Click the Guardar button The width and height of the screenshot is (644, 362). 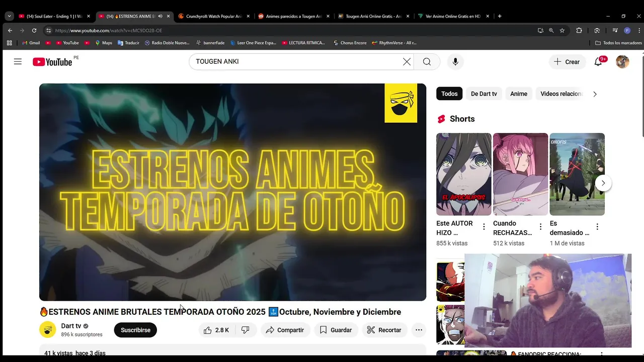[x=336, y=330]
